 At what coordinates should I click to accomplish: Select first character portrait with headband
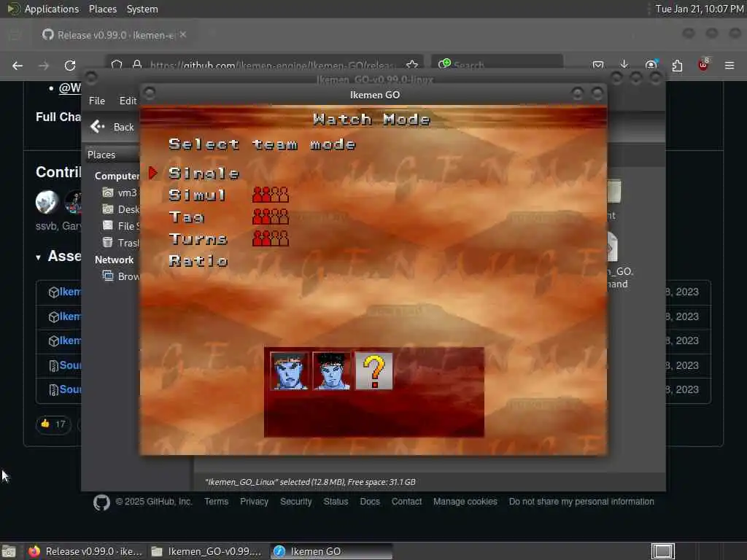(x=289, y=371)
